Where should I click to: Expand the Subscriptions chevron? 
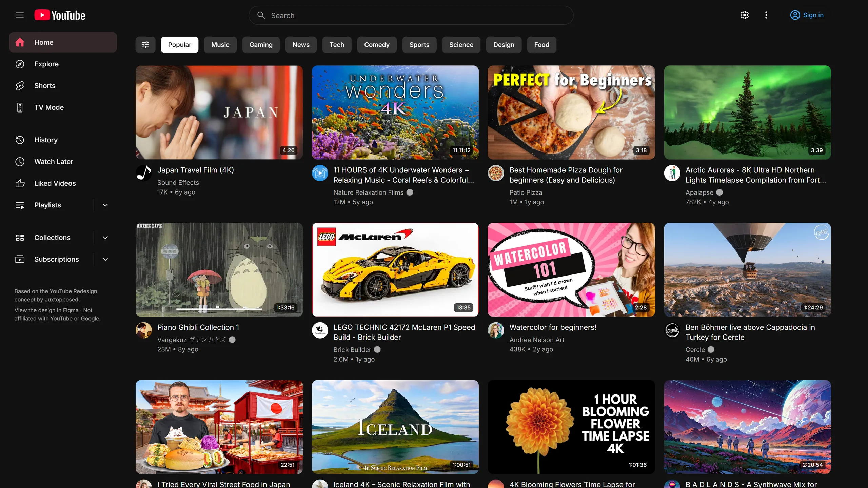point(105,259)
